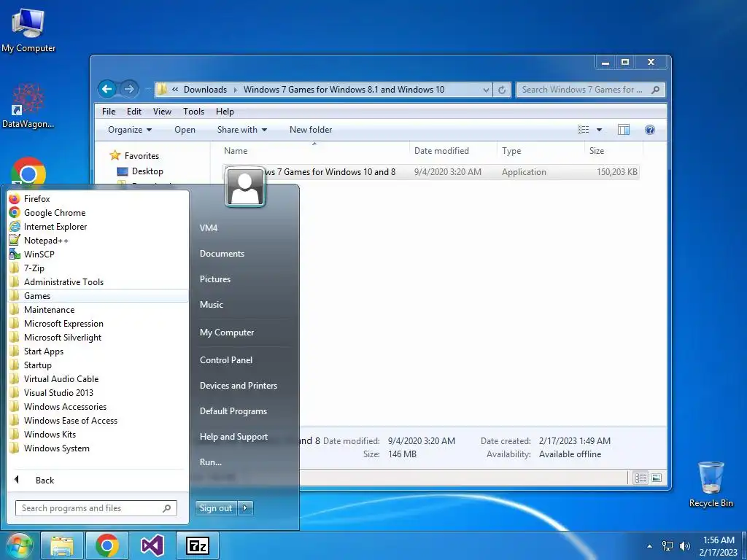
Task: Expand the 7-Zip folder in Start menu
Action: pyautogui.click(x=98, y=268)
